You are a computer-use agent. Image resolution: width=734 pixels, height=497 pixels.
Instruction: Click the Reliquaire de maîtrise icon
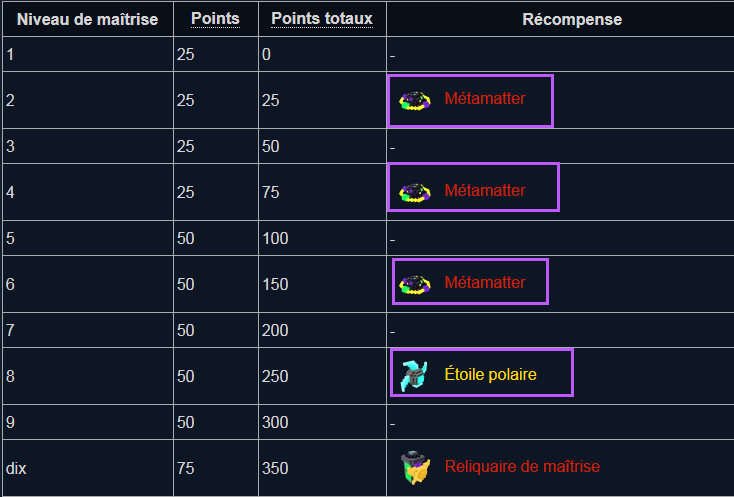pyautogui.click(x=415, y=467)
